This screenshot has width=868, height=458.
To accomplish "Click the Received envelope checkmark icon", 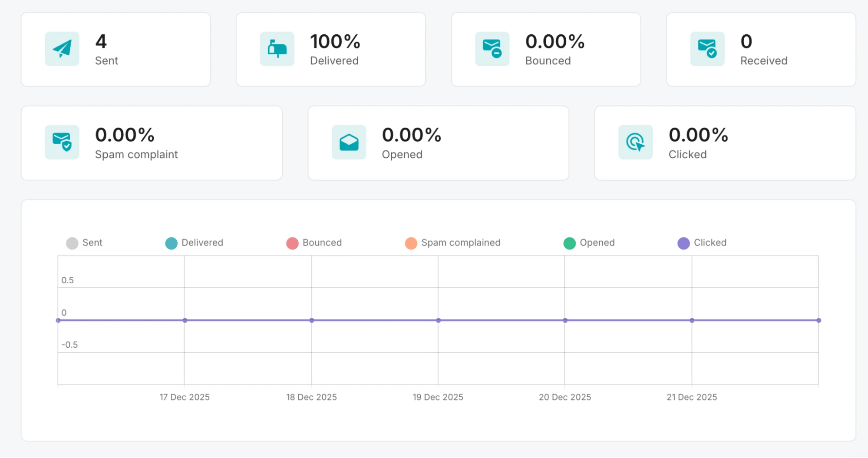I will [x=707, y=49].
